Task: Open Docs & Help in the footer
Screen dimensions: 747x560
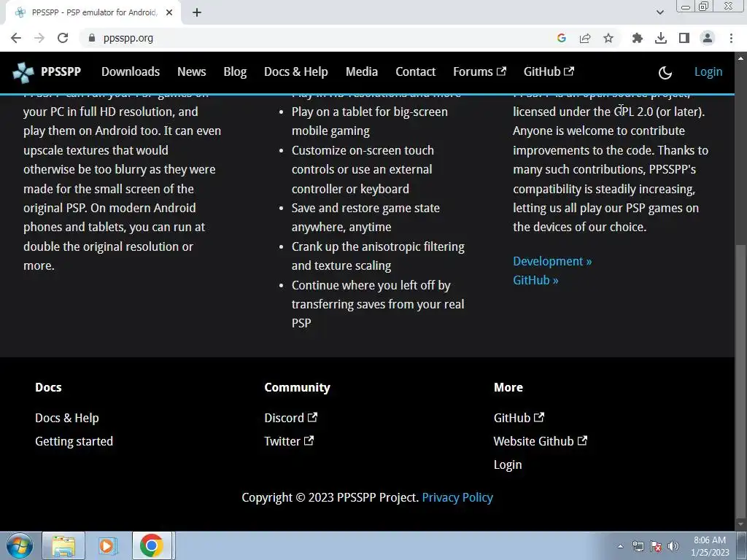Action: point(66,418)
